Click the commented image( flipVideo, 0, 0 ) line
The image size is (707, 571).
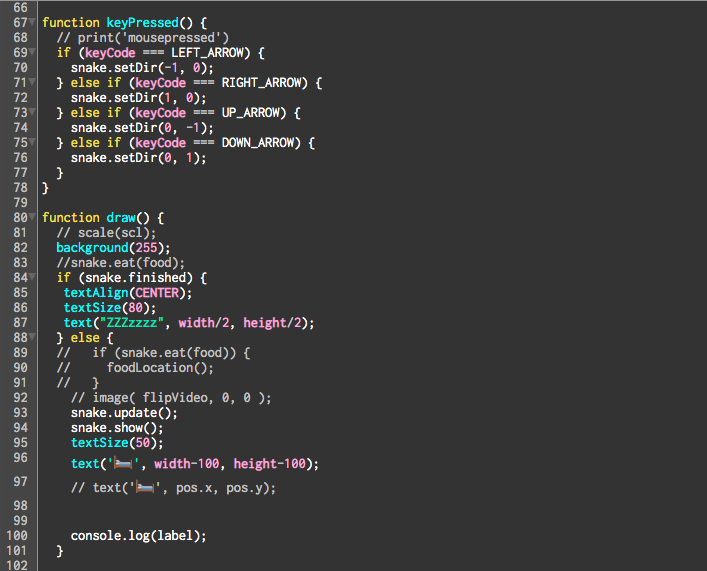(x=171, y=398)
